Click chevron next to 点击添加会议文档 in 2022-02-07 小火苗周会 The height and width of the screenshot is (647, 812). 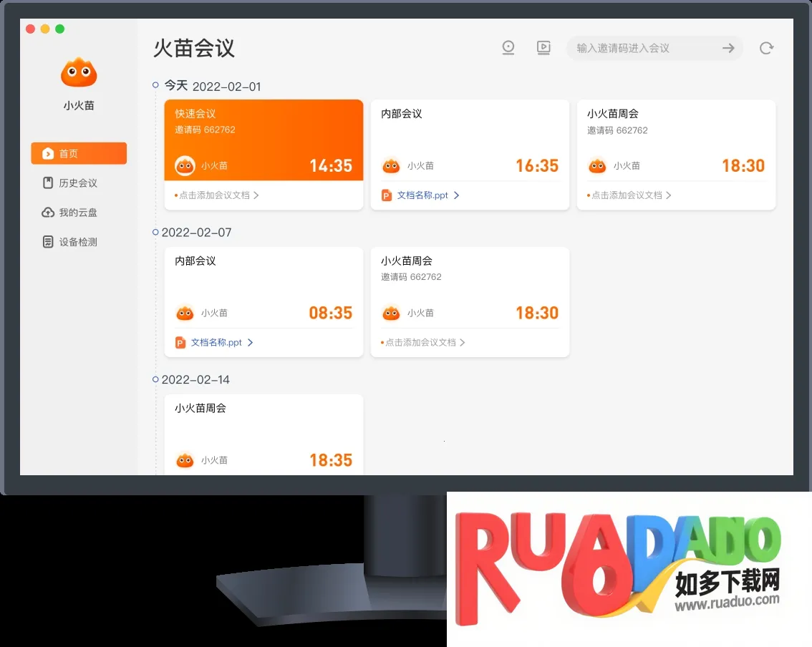(x=463, y=343)
